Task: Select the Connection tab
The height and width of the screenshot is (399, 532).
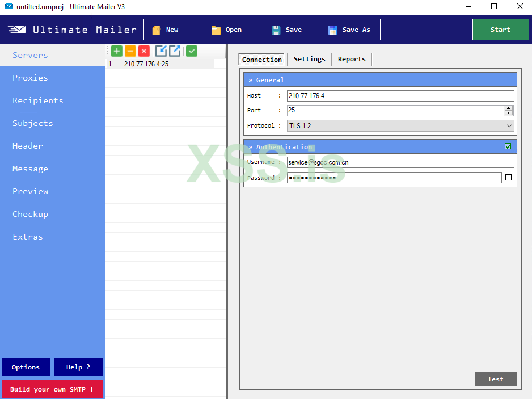Action: (x=261, y=60)
